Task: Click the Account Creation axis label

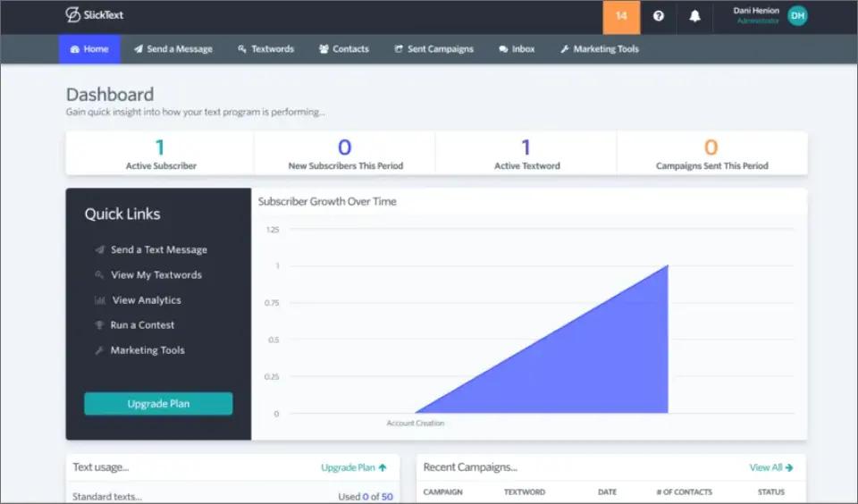Action: [x=416, y=423]
